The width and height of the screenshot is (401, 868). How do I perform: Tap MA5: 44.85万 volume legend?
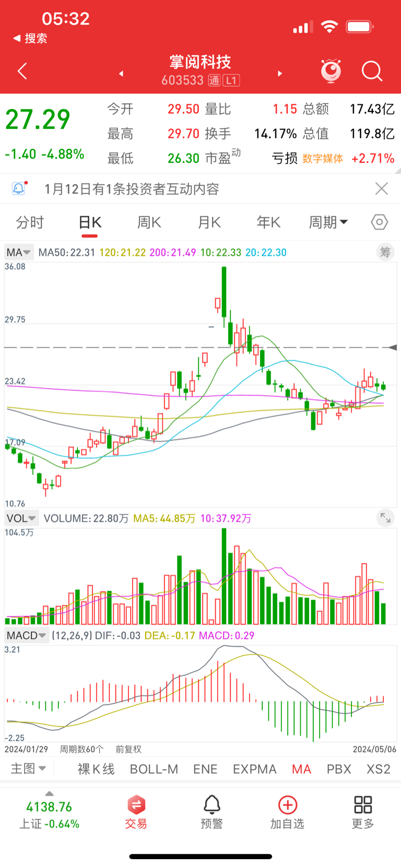(164, 518)
